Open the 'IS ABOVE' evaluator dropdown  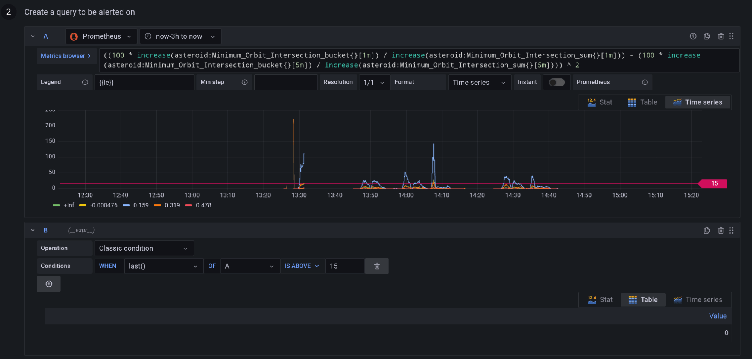(302, 266)
